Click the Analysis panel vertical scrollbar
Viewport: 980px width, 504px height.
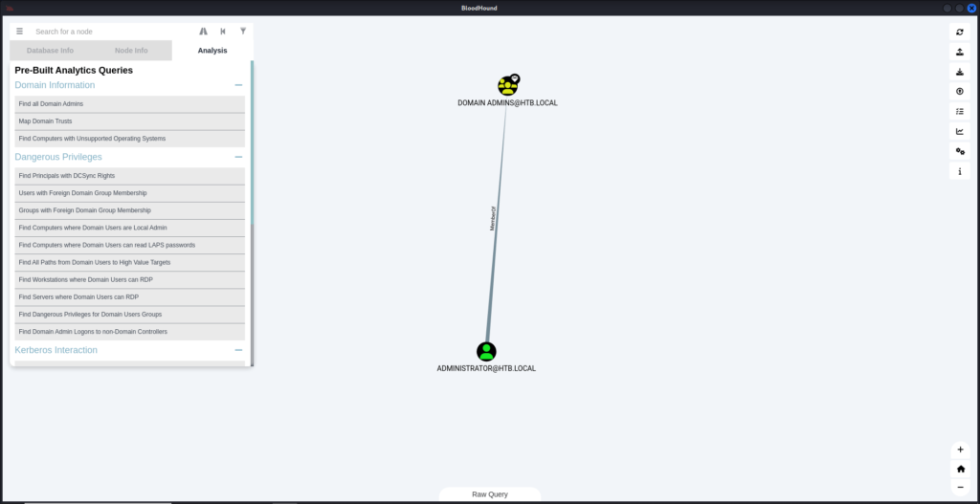coord(252,142)
